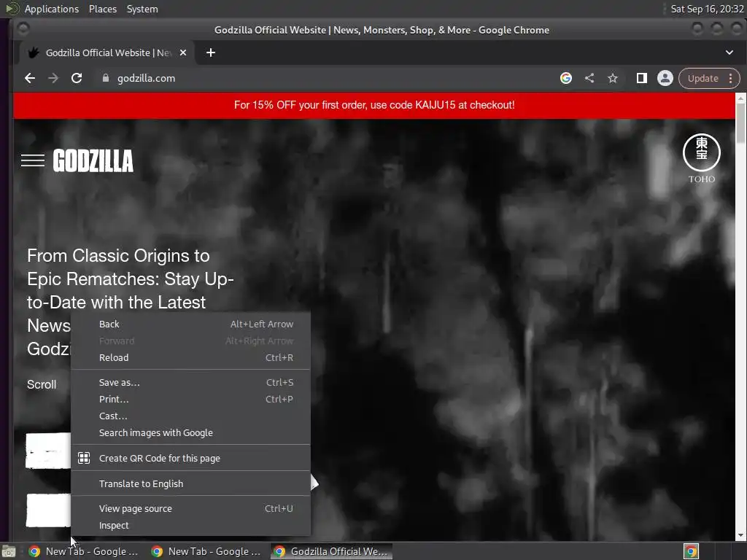Select Reload in context menu
Image resolution: width=747 pixels, height=560 pixels.
[x=190, y=357]
